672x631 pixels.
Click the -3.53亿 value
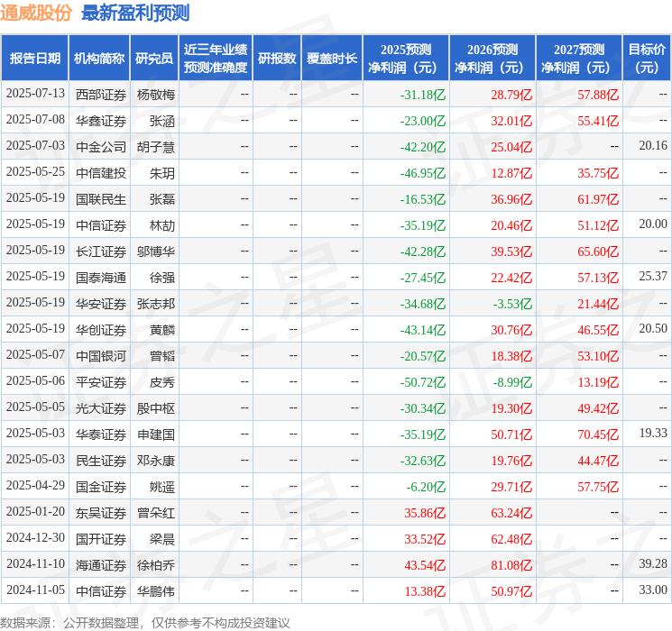click(x=512, y=304)
